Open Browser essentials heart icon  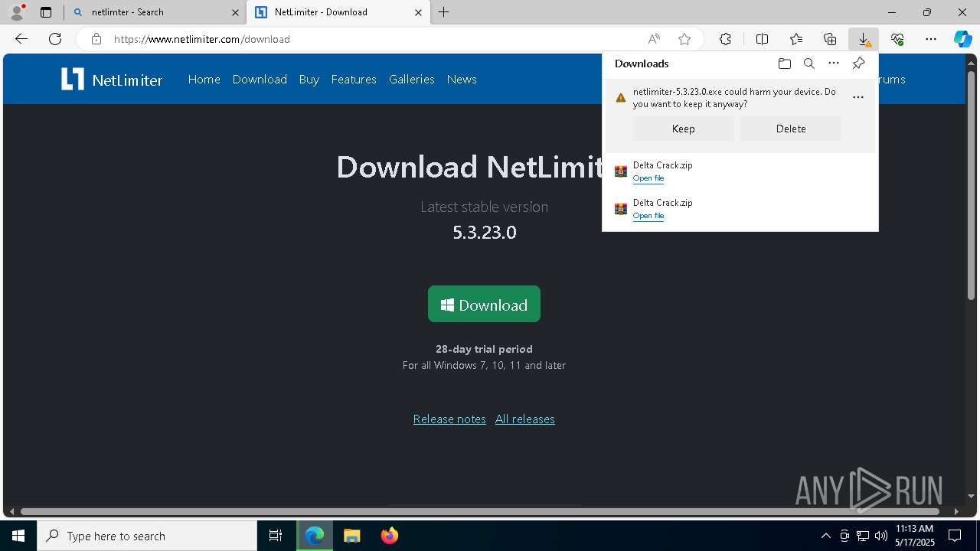tap(897, 39)
